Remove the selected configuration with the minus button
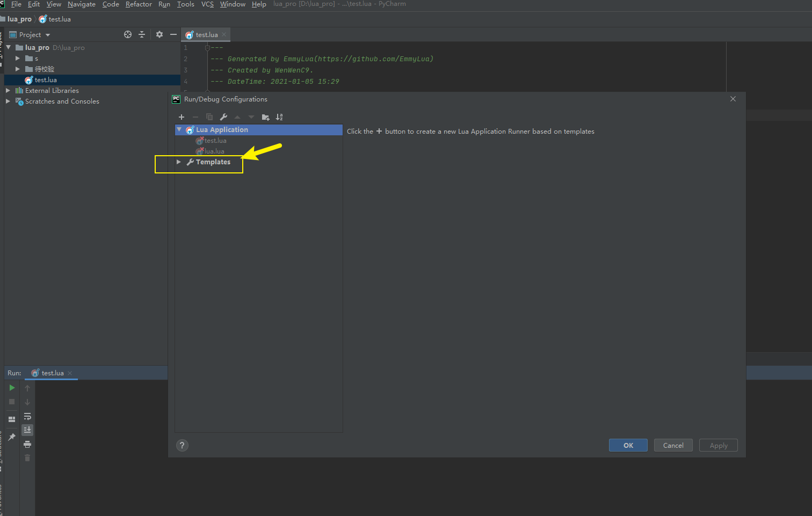 pyautogui.click(x=195, y=117)
